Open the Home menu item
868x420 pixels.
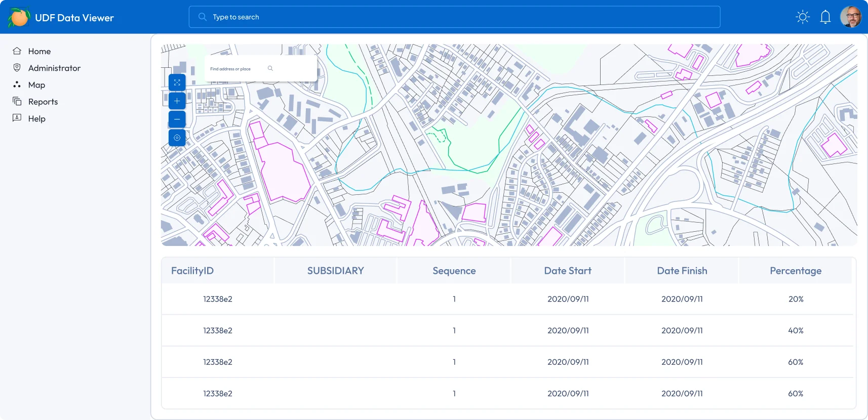pos(39,51)
